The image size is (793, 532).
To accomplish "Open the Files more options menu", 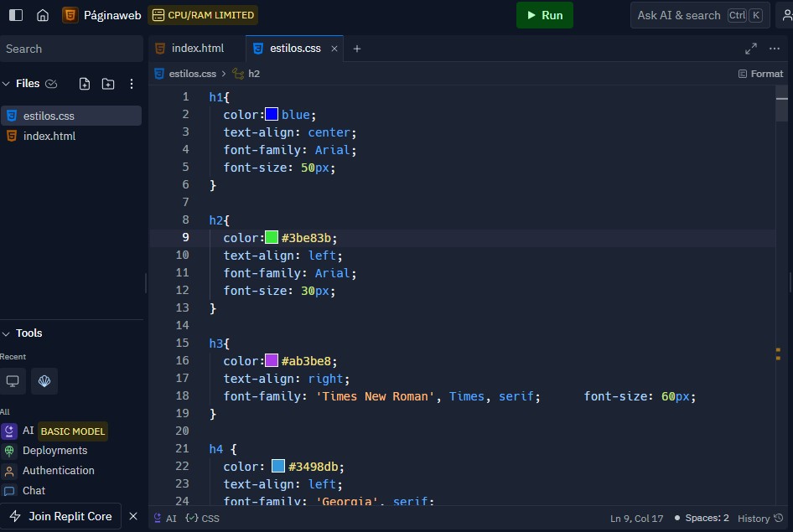I will click(132, 84).
